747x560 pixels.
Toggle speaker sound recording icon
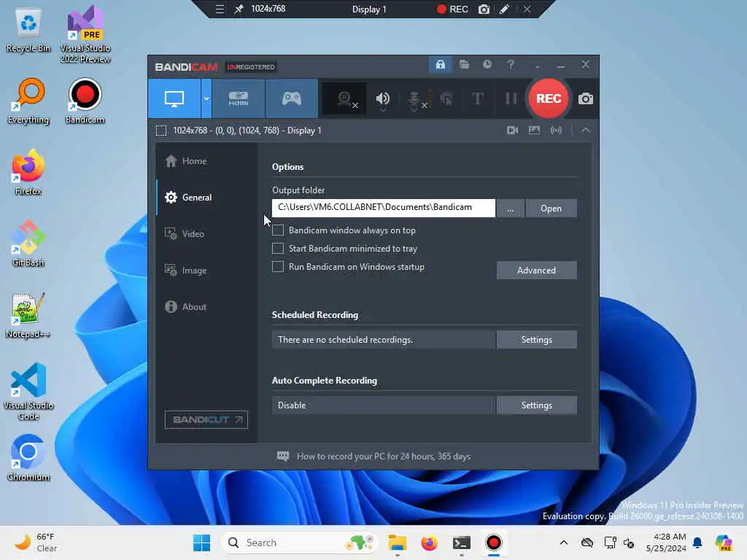point(382,99)
